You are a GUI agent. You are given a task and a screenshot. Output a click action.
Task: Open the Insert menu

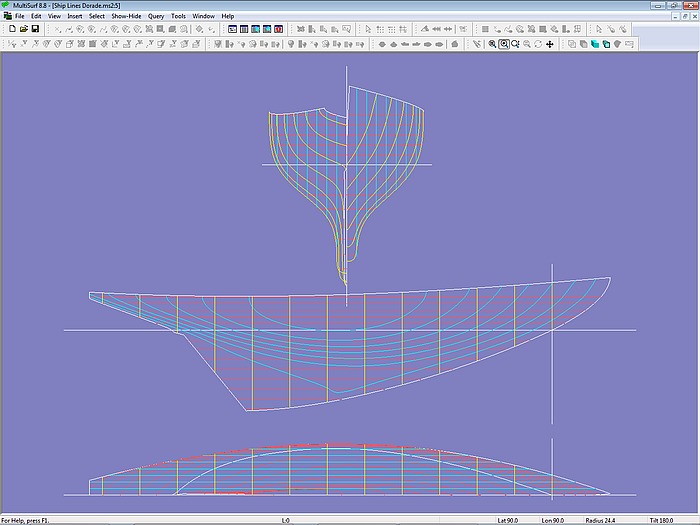[x=75, y=17]
